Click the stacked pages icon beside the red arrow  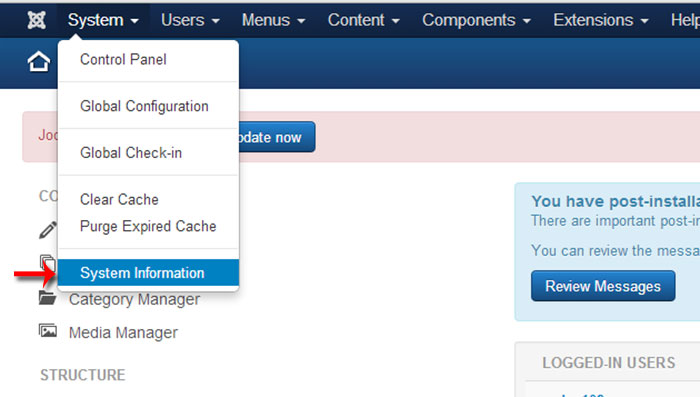coord(48,262)
